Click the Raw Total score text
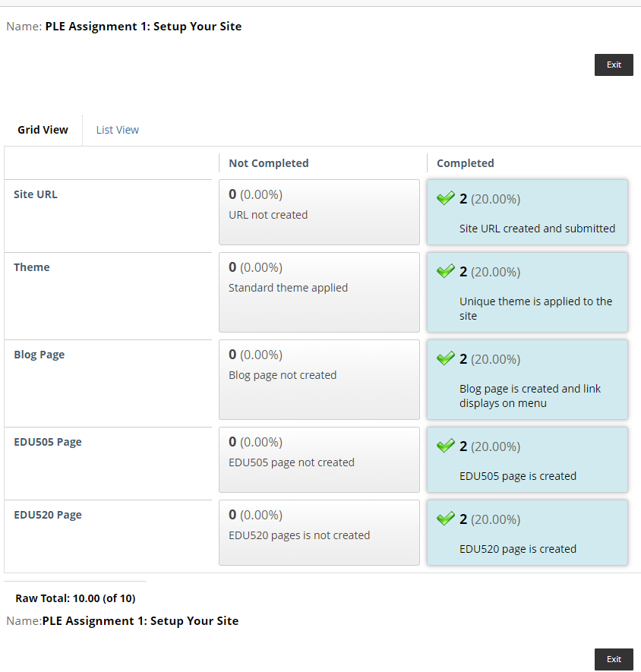Screen dimensions: 641x672 click(x=75, y=598)
